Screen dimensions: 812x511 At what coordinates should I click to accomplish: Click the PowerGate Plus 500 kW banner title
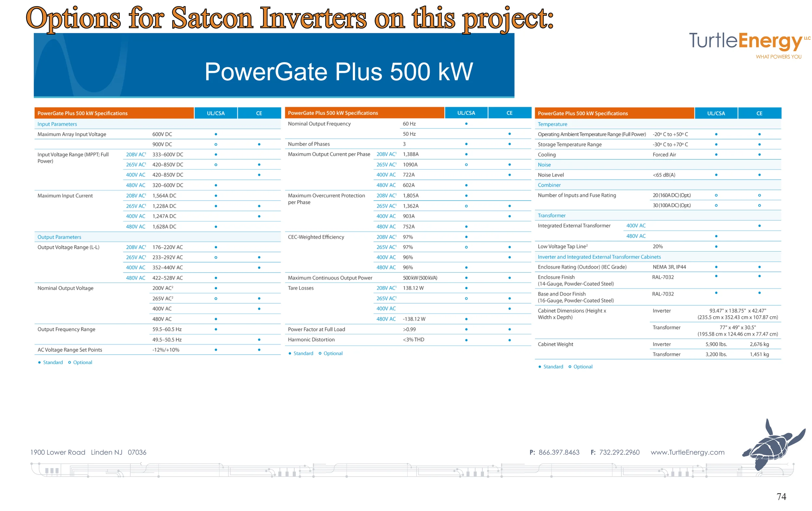338,72
